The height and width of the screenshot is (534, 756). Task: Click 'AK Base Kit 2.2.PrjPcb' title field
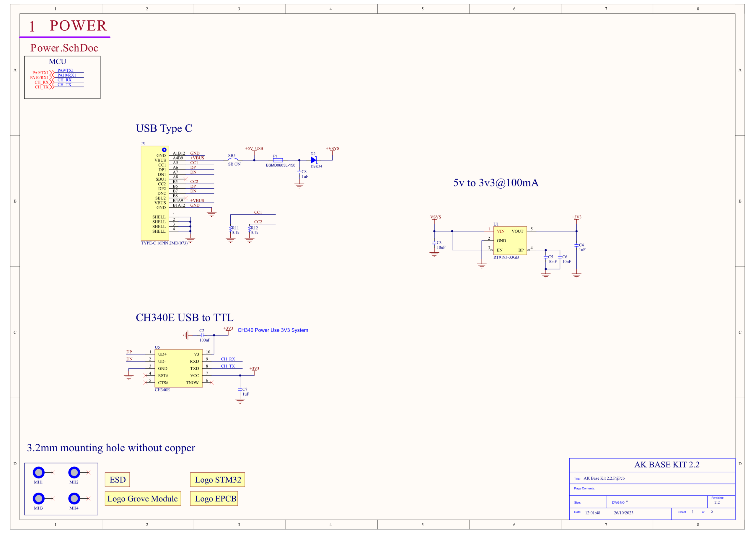click(x=604, y=479)
